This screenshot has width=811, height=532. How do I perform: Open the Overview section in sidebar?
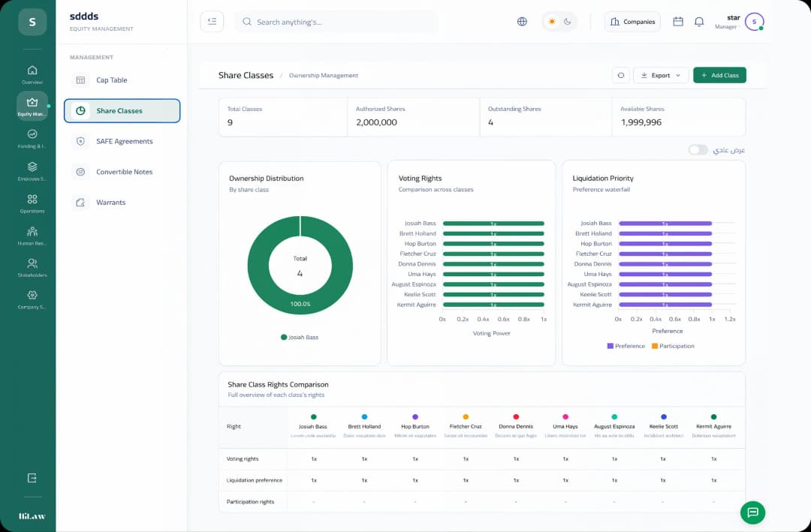pos(32,74)
